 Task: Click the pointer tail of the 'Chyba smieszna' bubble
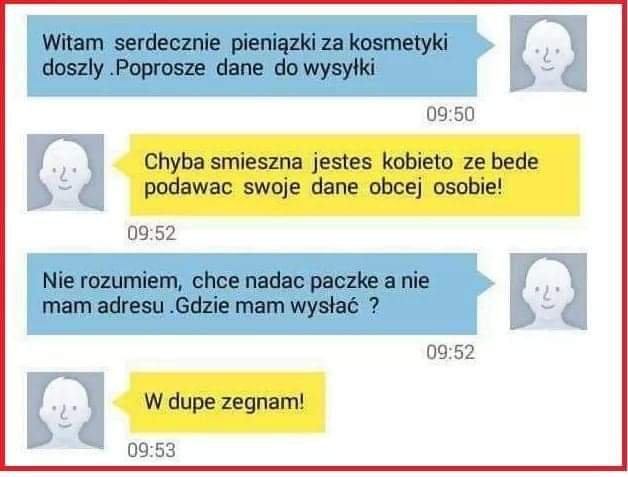pos(121,164)
